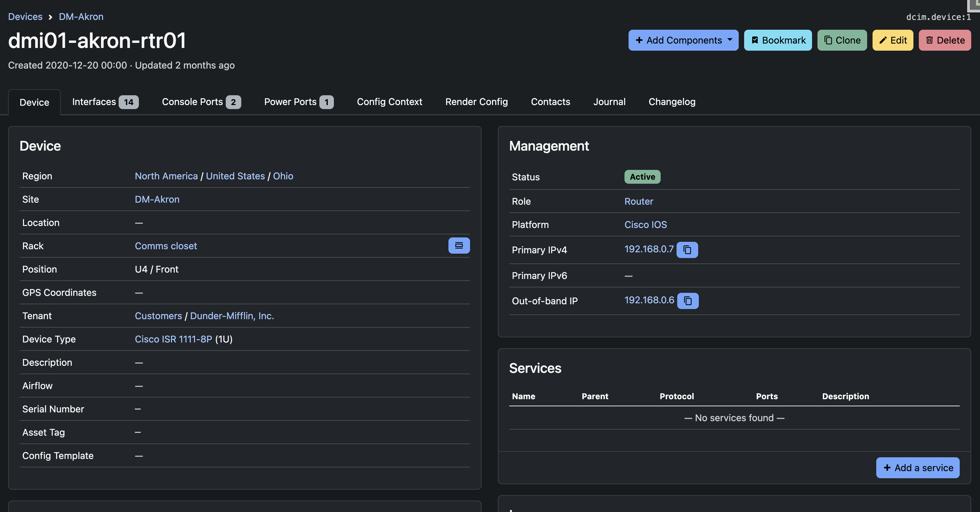Open the Contacts tab
The width and height of the screenshot is (980, 512).
click(550, 102)
